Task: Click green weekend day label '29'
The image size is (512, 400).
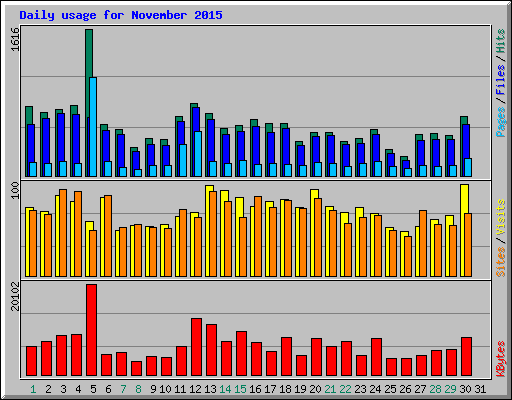Action: coord(450,389)
